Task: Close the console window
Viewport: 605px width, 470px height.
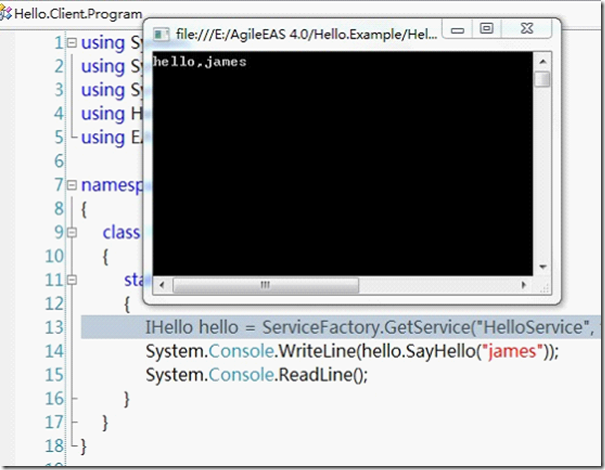Action: pos(526,29)
